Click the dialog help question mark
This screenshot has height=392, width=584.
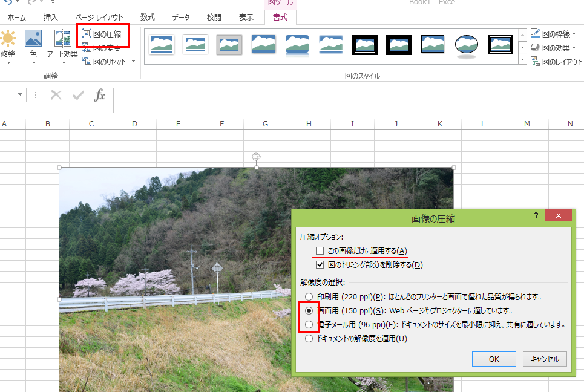pos(536,215)
